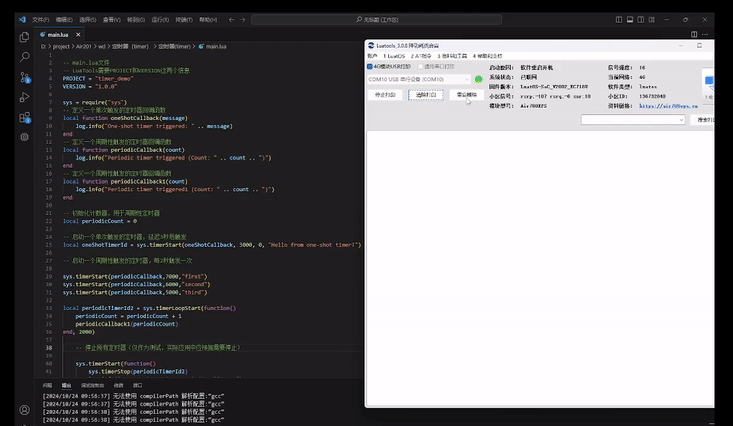Toggle primary sidebar layout icon
The height and width of the screenshot is (426, 733).
point(619,20)
